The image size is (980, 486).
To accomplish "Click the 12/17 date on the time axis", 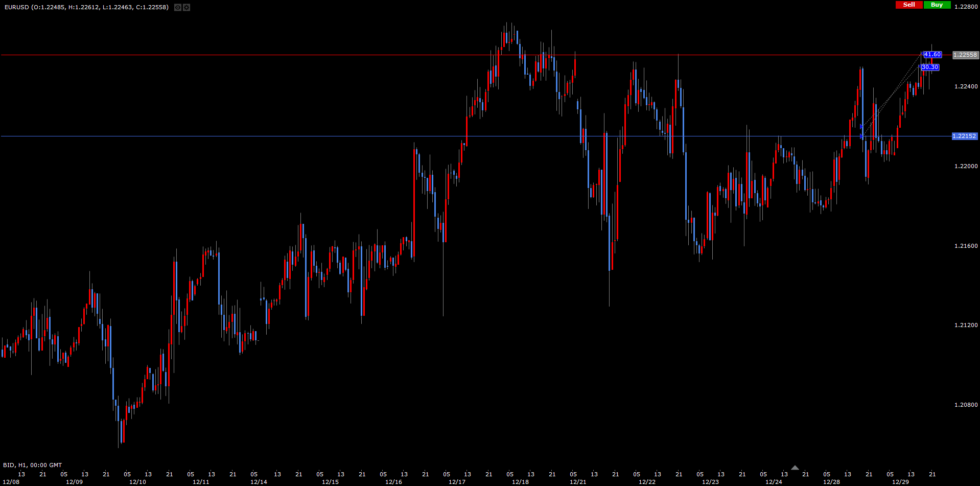I will [x=457, y=482].
